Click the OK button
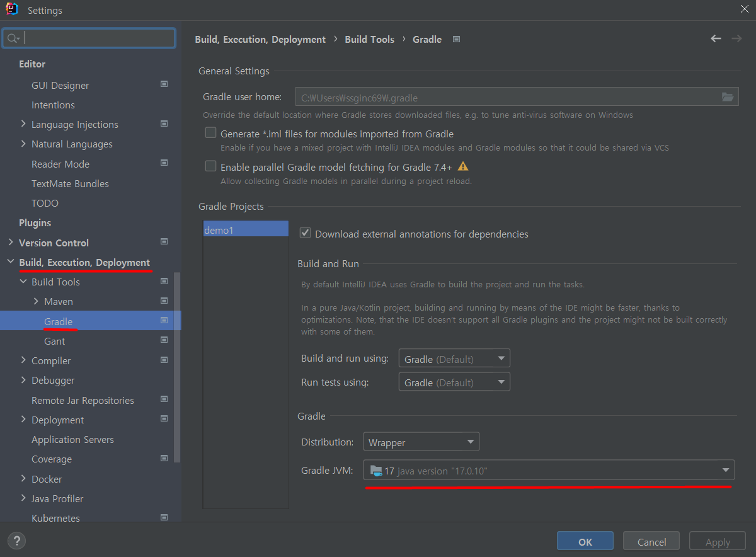Viewport: 756px width, 557px height. 585,541
